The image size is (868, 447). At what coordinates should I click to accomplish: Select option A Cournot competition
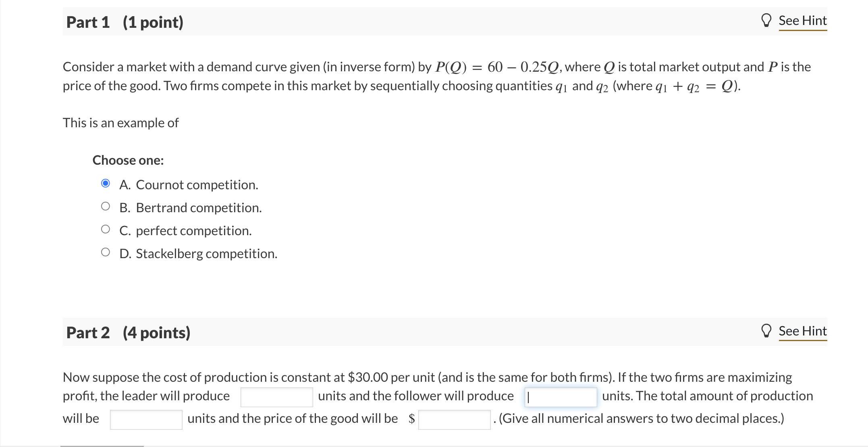click(x=106, y=183)
